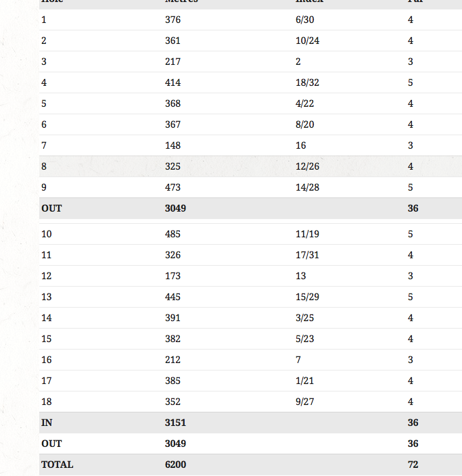Image resolution: width=462 pixels, height=476 pixels.
Task: Click the TOTAL metres value 6200
Action: (x=175, y=465)
